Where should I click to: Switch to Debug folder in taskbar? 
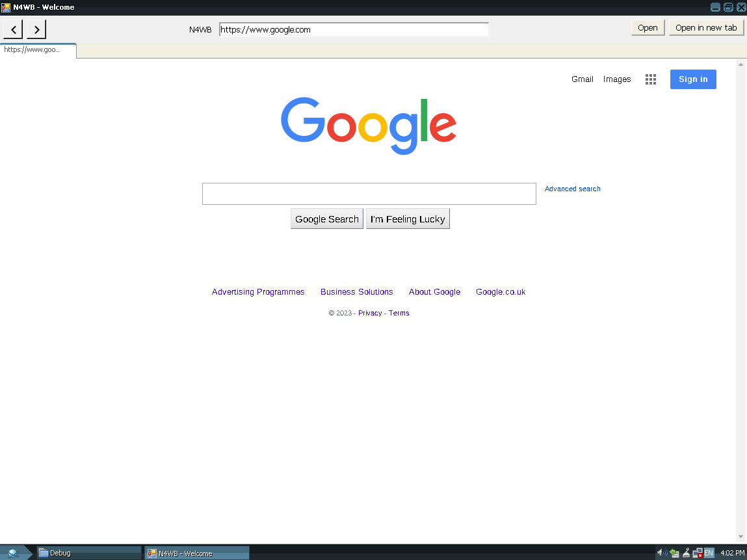click(x=89, y=553)
